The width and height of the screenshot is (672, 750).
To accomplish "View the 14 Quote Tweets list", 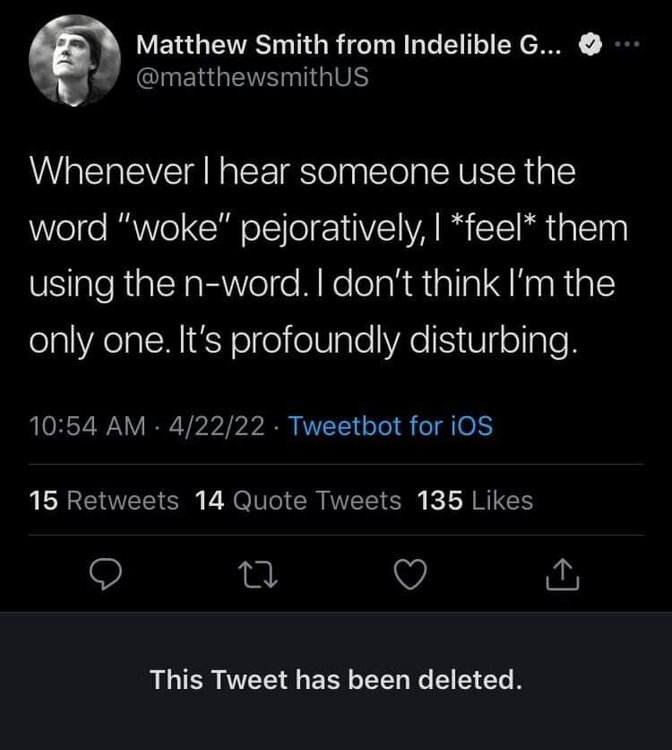I will click(298, 500).
